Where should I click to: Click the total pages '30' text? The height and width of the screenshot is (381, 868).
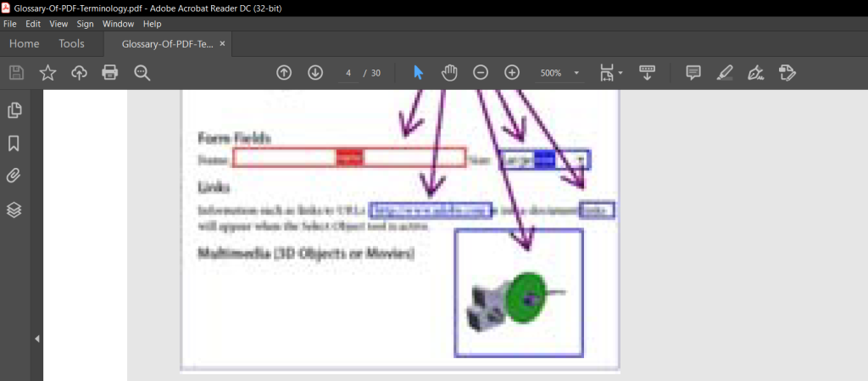click(x=376, y=73)
